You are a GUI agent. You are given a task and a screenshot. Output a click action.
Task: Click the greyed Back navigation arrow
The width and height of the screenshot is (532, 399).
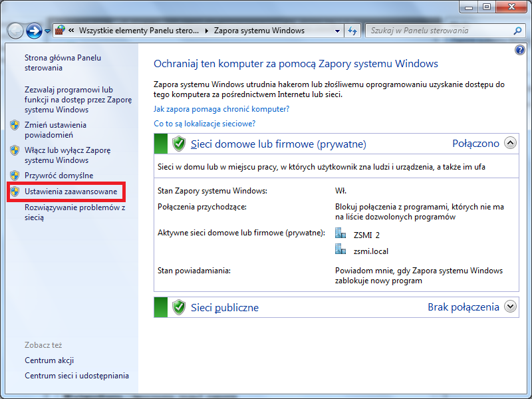pyautogui.click(x=15, y=31)
